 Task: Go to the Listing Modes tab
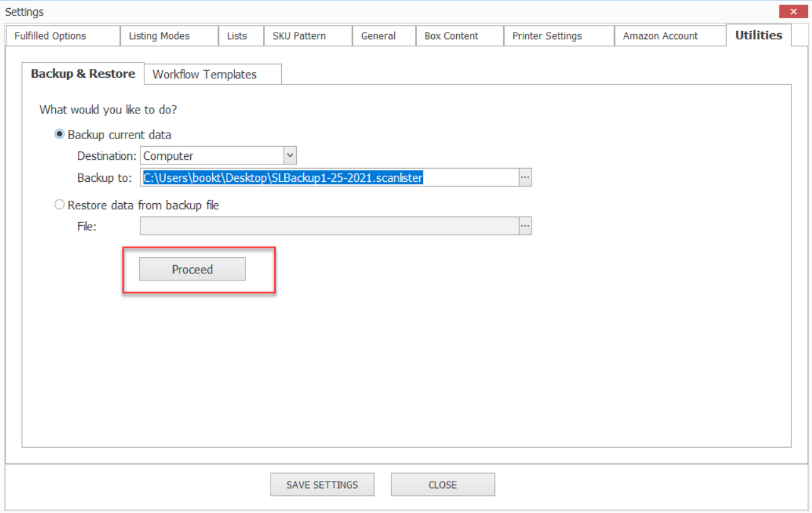[x=159, y=36]
